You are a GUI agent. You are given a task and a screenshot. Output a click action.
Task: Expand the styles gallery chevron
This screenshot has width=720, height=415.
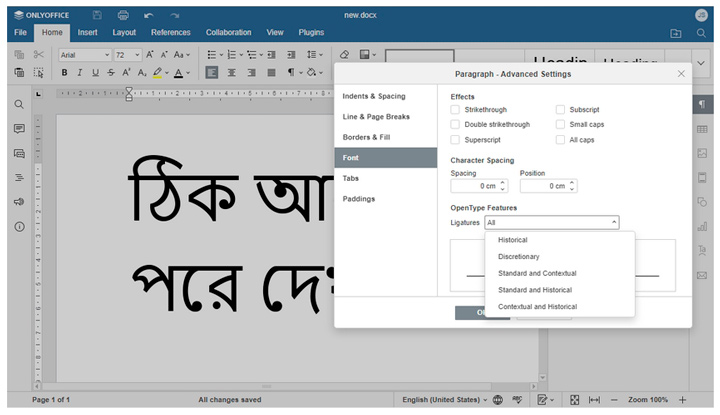click(x=701, y=63)
